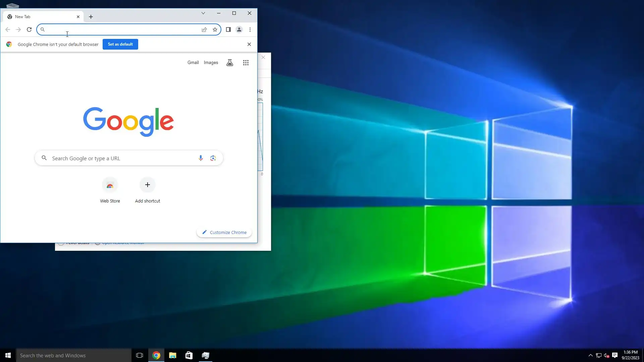Show hidden system tray icons
The image size is (644, 362).
point(591,355)
